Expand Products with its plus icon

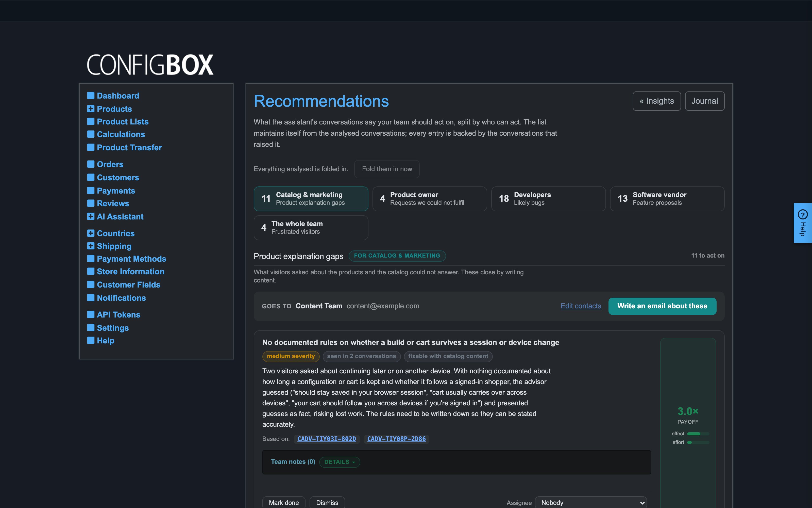tap(91, 108)
